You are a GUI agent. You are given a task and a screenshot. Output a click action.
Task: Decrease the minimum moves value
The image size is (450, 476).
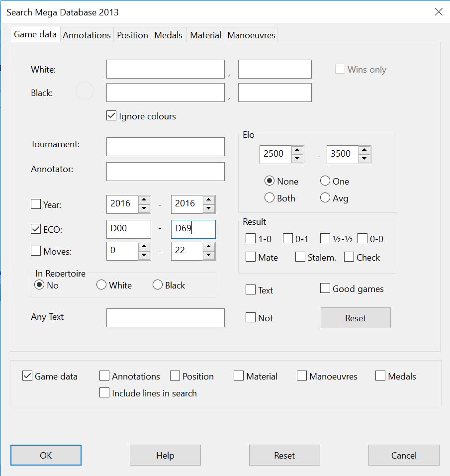(144, 255)
